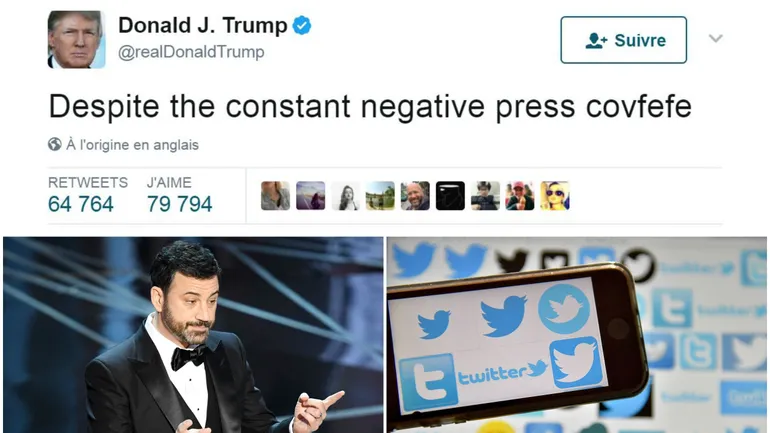Screen dimensions: 770x433
Task: Click the red cap liker avatar
Action: 520,195
